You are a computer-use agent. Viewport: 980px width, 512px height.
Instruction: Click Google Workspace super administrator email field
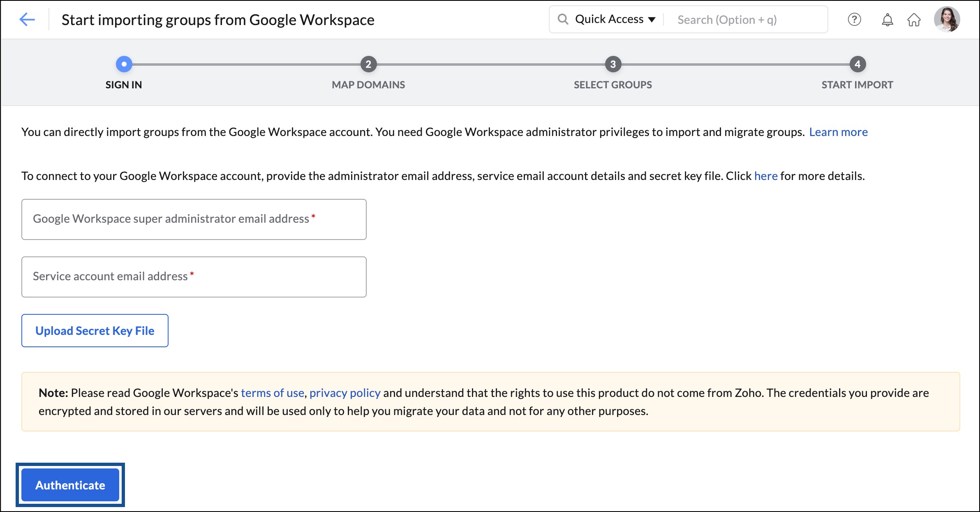click(194, 219)
